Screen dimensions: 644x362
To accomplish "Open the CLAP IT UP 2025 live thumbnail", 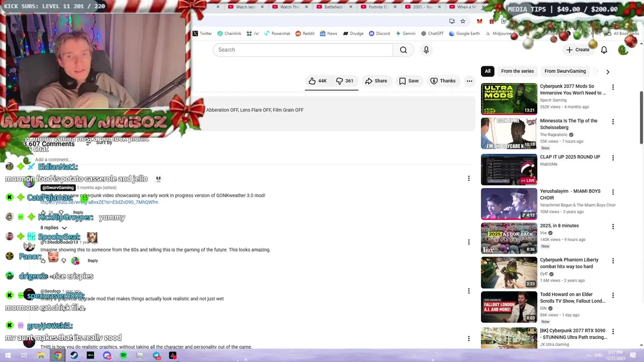I will tap(509, 169).
